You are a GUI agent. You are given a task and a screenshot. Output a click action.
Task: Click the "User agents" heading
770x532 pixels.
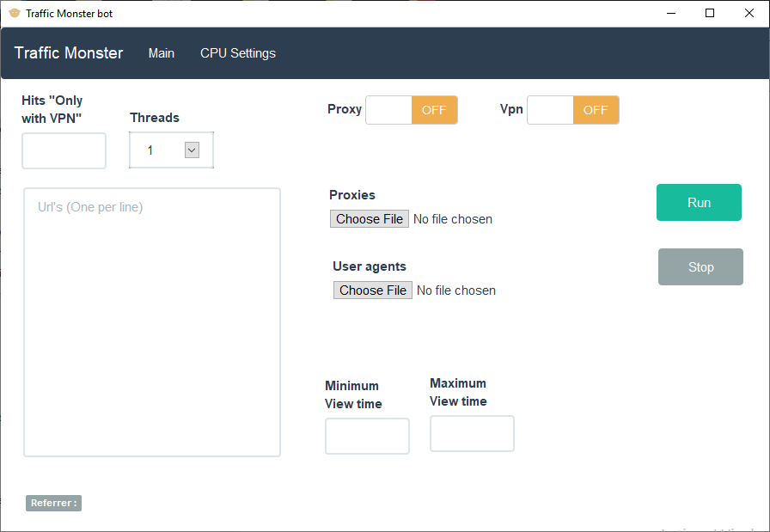point(370,266)
